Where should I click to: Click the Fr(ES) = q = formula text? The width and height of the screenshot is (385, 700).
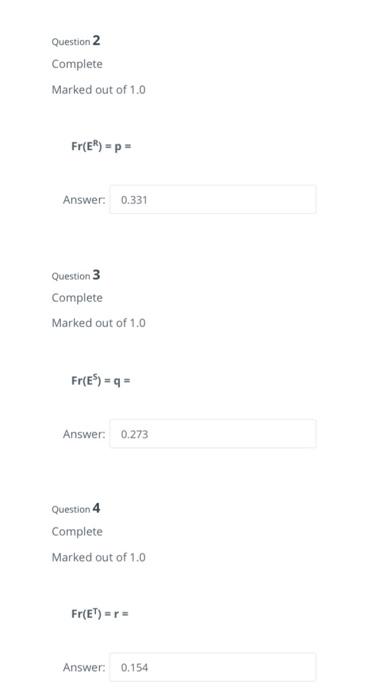pyautogui.click(x=100, y=380)
